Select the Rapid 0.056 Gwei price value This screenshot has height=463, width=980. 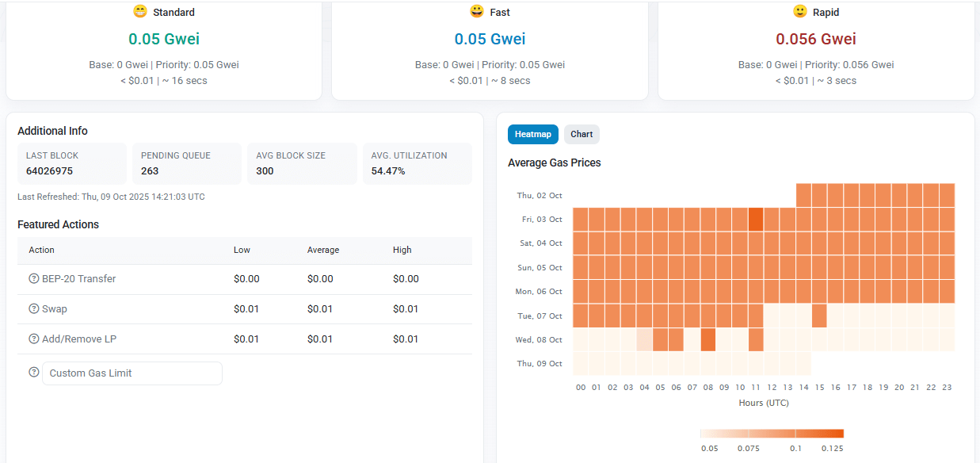[x=815, y=39]
